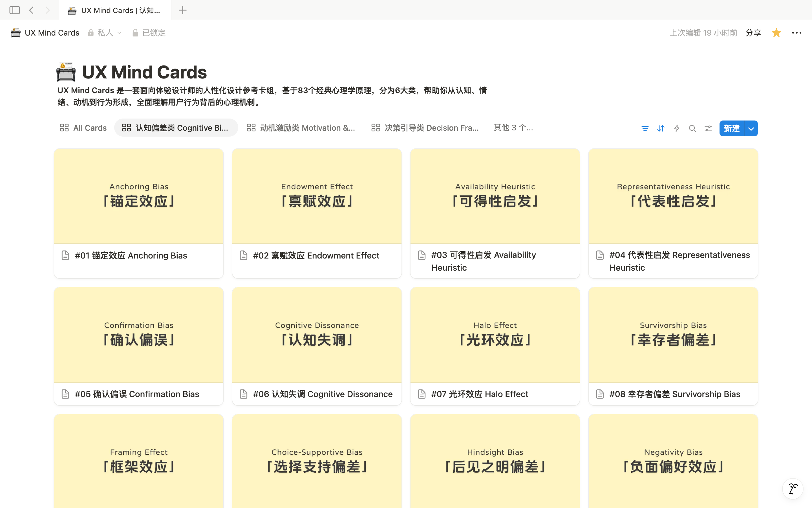Click the sort arrows icon
Viewport: 812px width, 508px height.
[661, 128]
